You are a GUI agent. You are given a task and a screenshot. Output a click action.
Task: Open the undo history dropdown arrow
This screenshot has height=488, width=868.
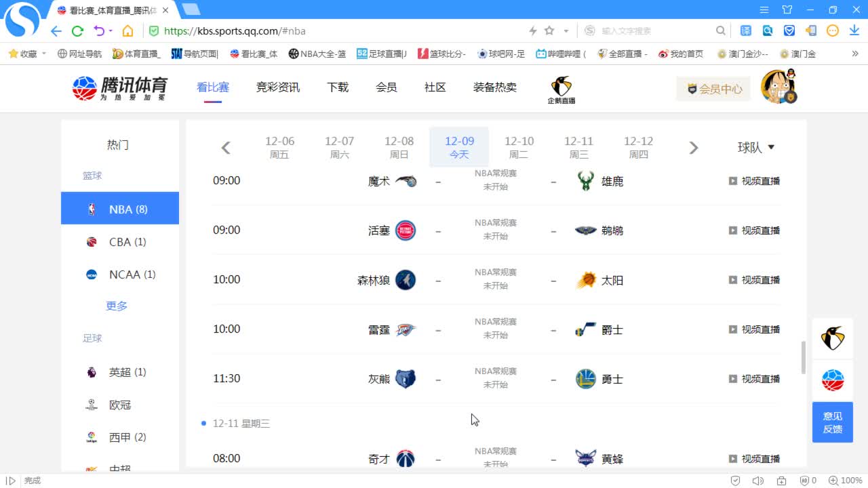coord(111,30)
